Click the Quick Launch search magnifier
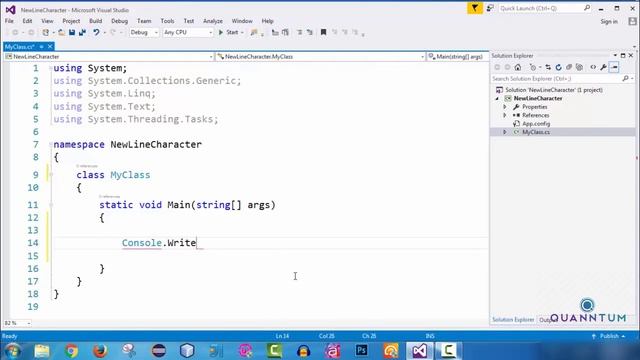 point(587,8)
